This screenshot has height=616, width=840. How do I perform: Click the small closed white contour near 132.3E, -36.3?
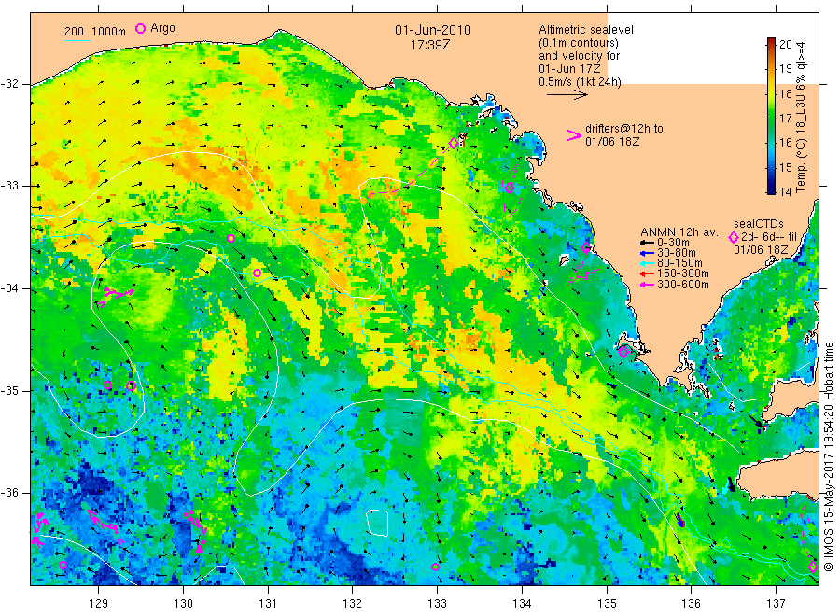coord(378,523)
